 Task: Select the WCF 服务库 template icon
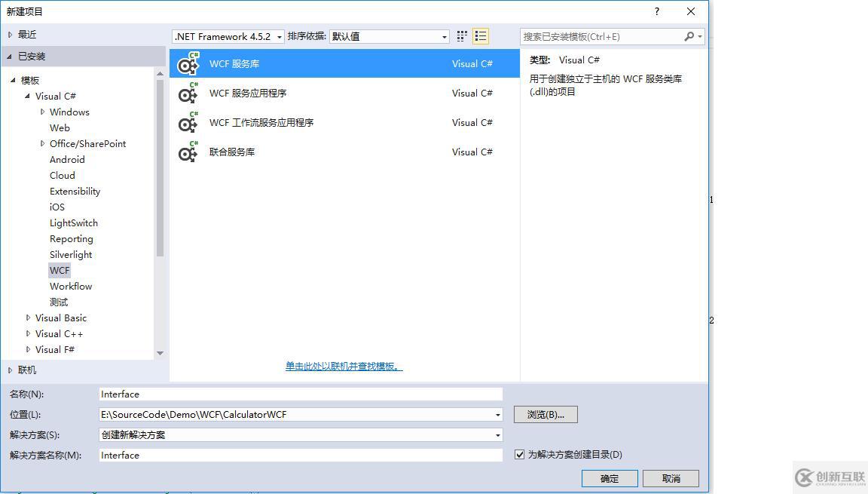coord(188,63)
